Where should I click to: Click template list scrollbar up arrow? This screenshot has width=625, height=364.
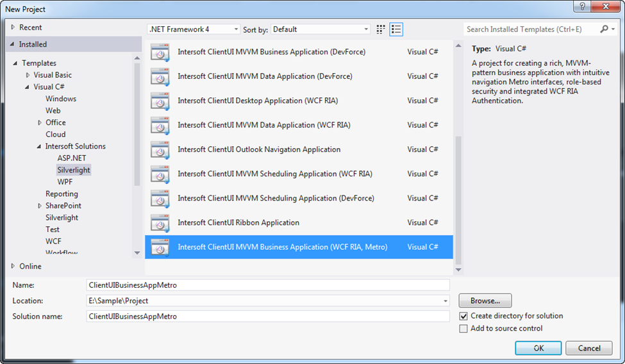[x=458, y=46]
